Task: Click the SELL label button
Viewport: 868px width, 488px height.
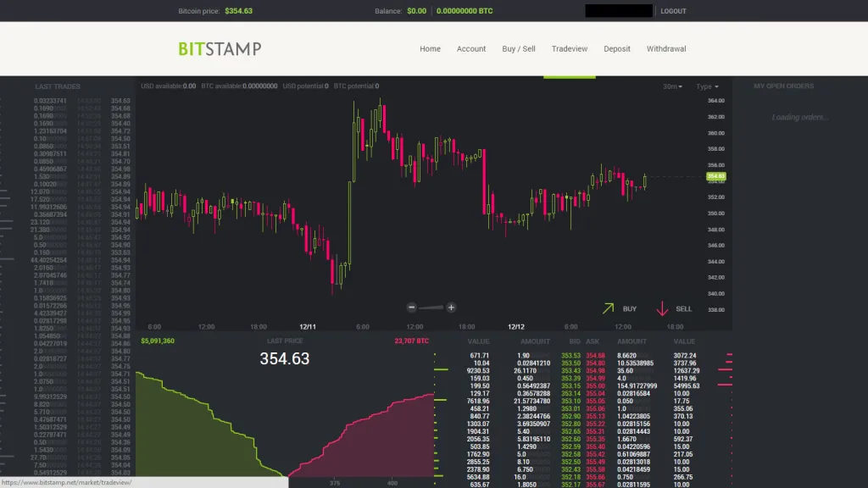Action: click(684, 308)
